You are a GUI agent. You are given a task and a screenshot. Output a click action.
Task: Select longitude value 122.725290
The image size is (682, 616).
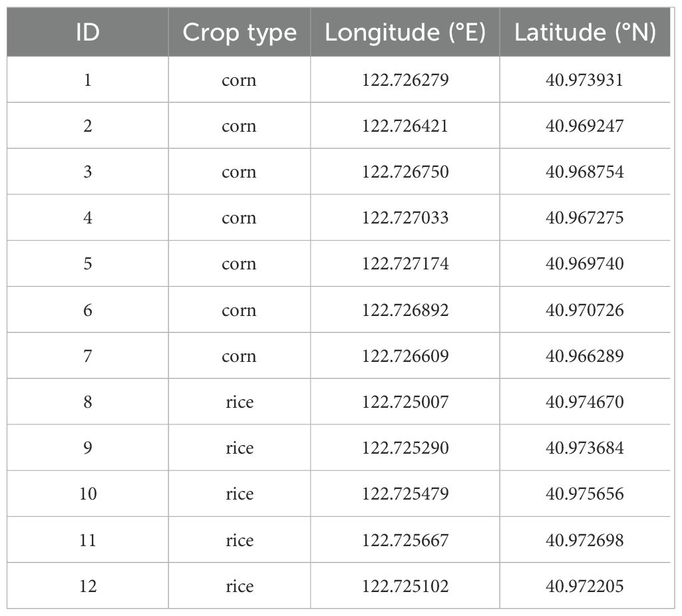[405, 448]
